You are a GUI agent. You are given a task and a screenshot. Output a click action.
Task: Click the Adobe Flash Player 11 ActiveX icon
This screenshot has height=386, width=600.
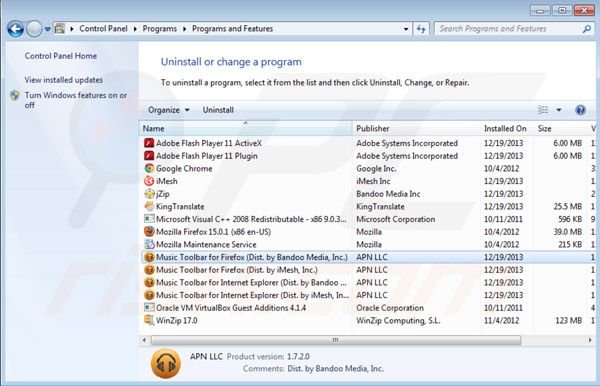click(149, 143)
